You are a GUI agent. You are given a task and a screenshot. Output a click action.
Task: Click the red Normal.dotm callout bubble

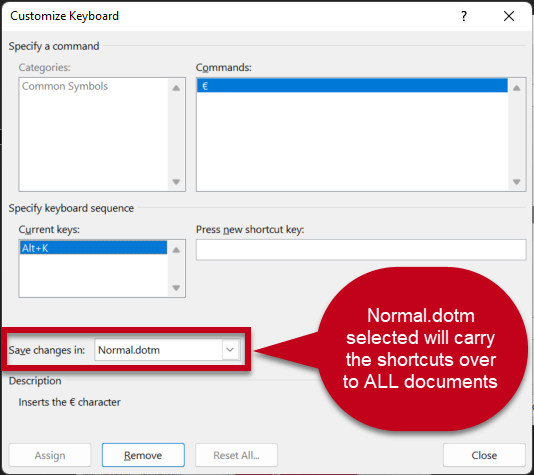421,349
